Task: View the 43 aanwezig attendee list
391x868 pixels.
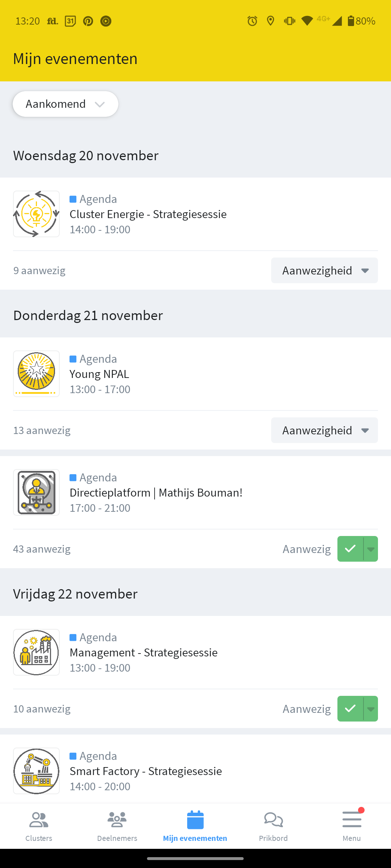Action: pyautogui.click(x=42, y=549)
